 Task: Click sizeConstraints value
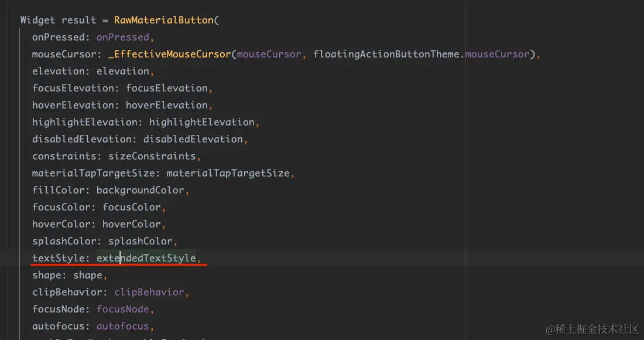152,157
